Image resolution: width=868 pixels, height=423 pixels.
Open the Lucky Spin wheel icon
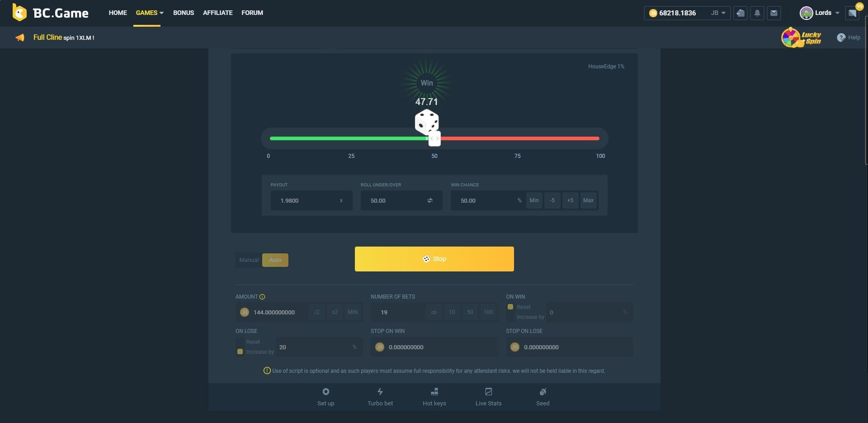tap(801, 38)
